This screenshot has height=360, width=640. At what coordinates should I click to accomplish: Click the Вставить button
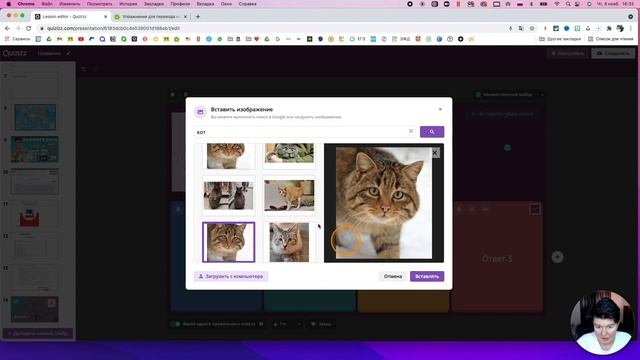click(x=427, y=276)
